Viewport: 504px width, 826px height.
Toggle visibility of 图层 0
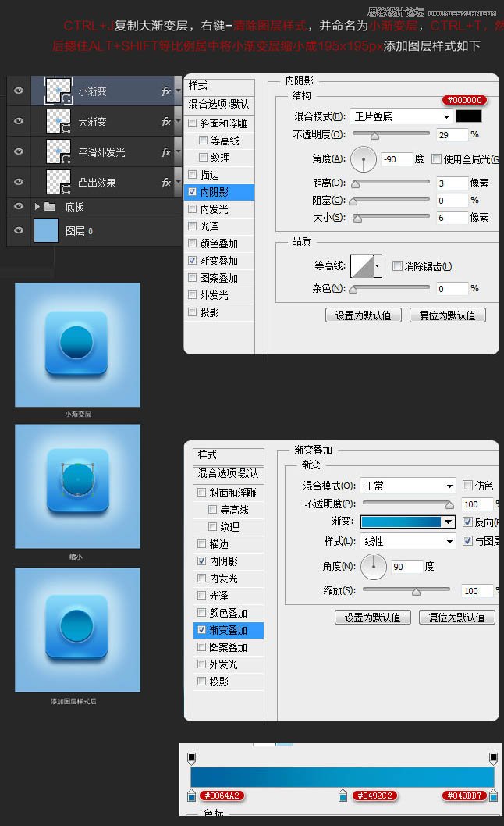coord(19,230)
